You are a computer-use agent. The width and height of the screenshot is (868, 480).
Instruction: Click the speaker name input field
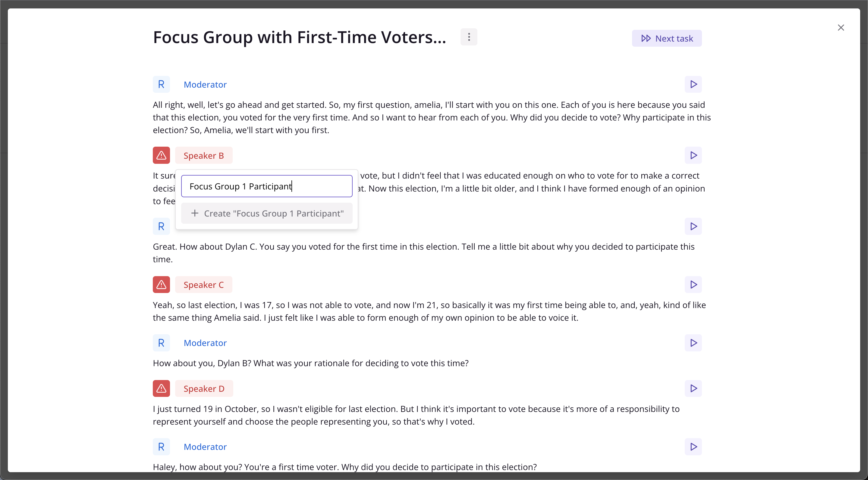(267, 186)
